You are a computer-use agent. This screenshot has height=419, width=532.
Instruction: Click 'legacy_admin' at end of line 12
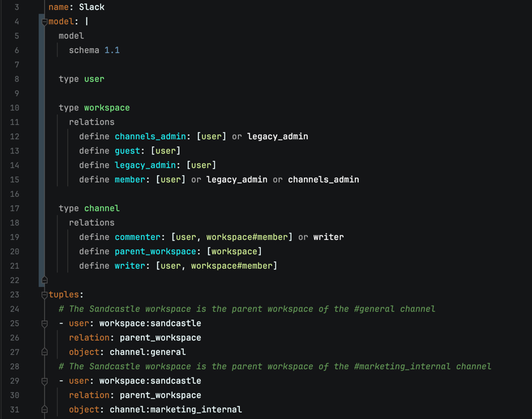click(x=278, y=137)
